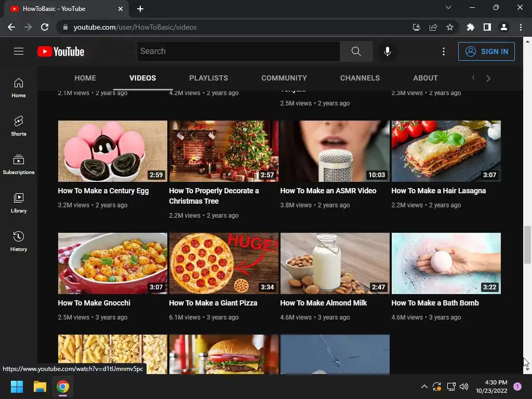
Task: Click the lasagna thumbnail
Action: 446,151
